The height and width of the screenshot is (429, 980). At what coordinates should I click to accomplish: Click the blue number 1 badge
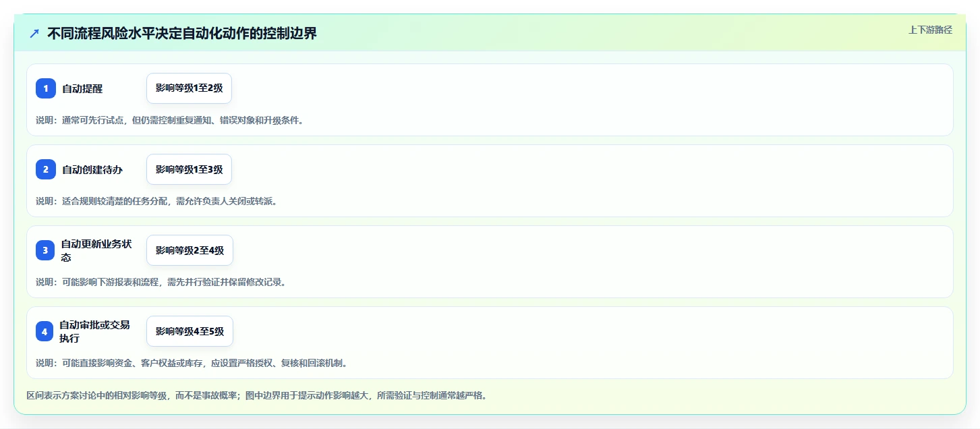pos(46,88)
